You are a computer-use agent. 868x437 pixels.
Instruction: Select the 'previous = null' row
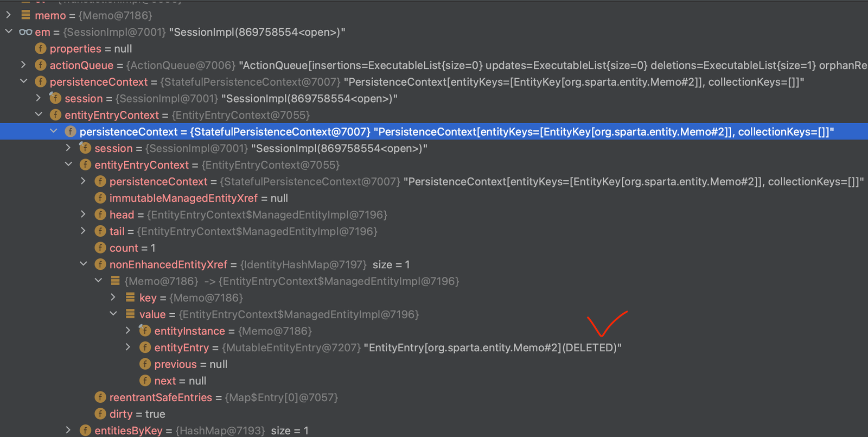(434, 364)
